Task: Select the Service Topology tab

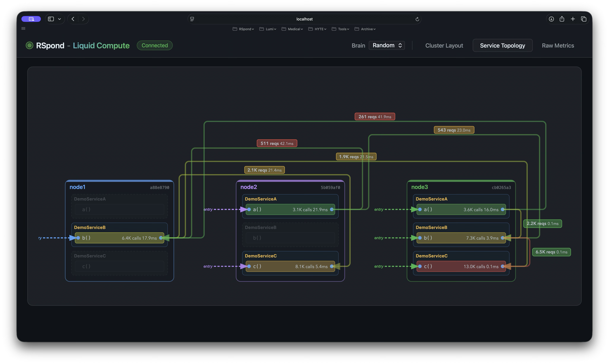Action: pyautogui.click(x=503, y=46)
